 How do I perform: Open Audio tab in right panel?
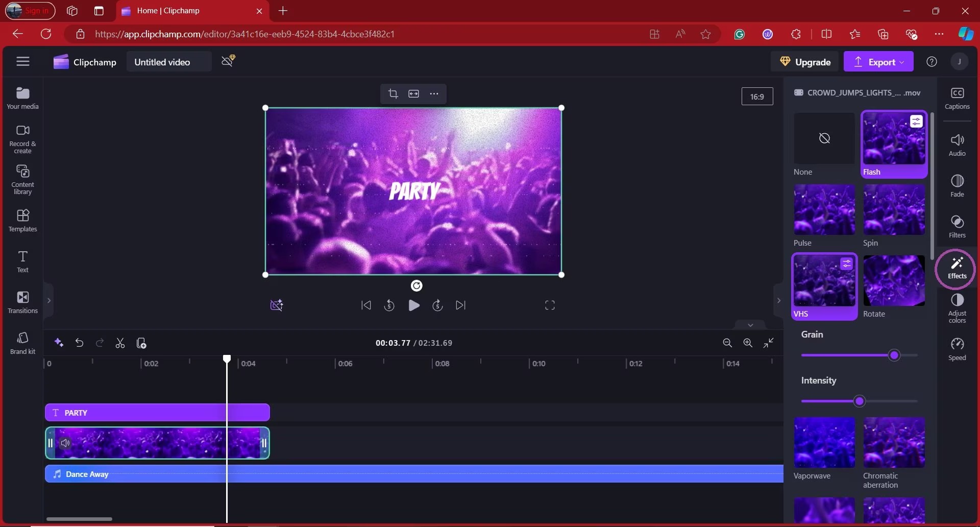tap(957, 145)
